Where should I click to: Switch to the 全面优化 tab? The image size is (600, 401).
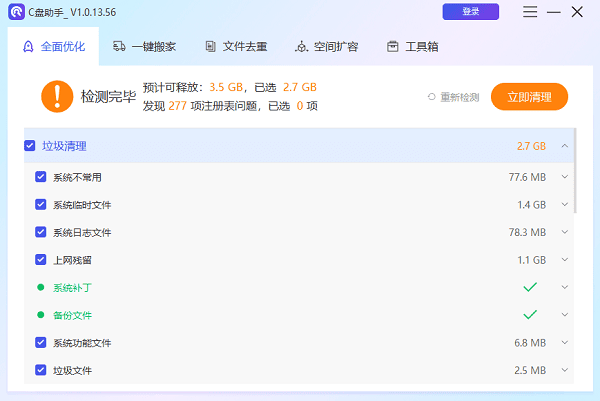tap(53, 47)
